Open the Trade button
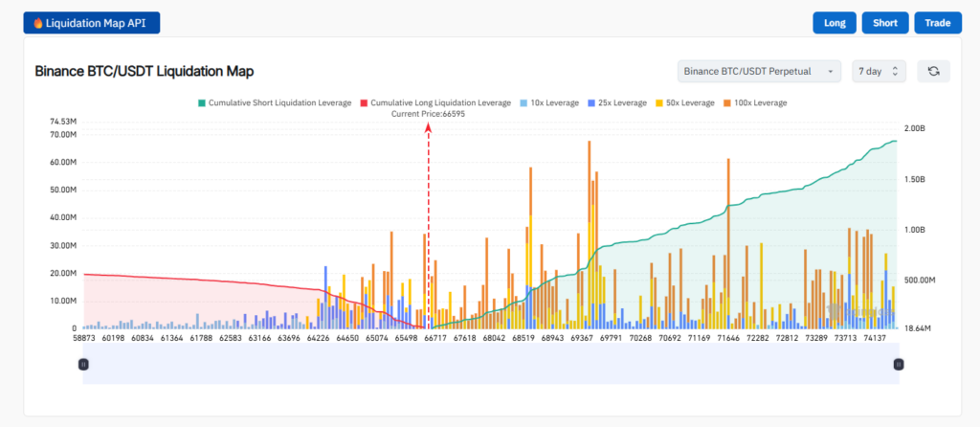This screenshot has height=427, width=980. 937,23
